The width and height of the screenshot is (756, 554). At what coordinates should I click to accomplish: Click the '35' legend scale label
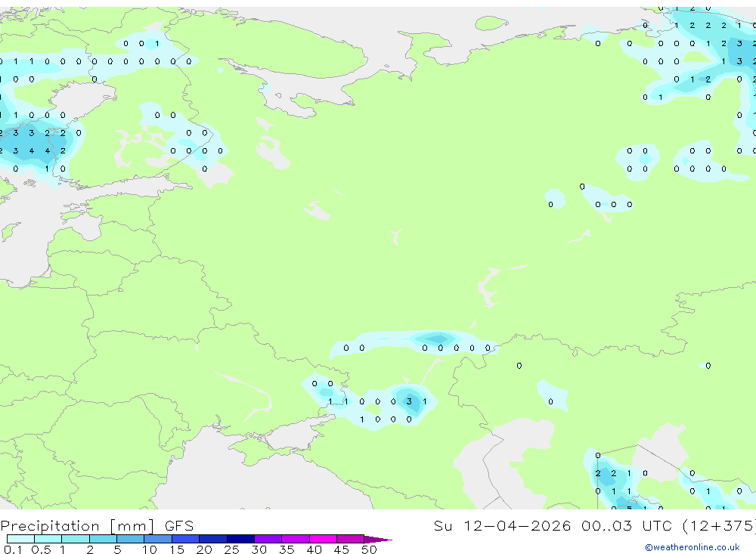coord(287,549)
